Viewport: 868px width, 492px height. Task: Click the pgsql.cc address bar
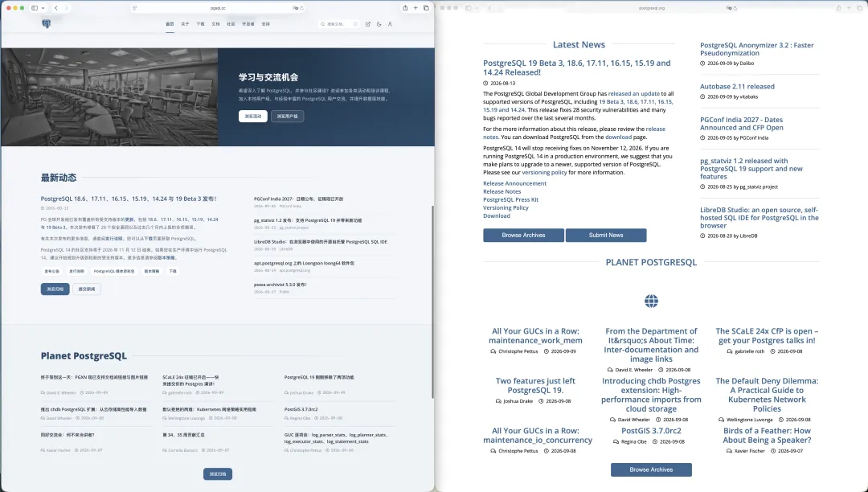(218, 8)
